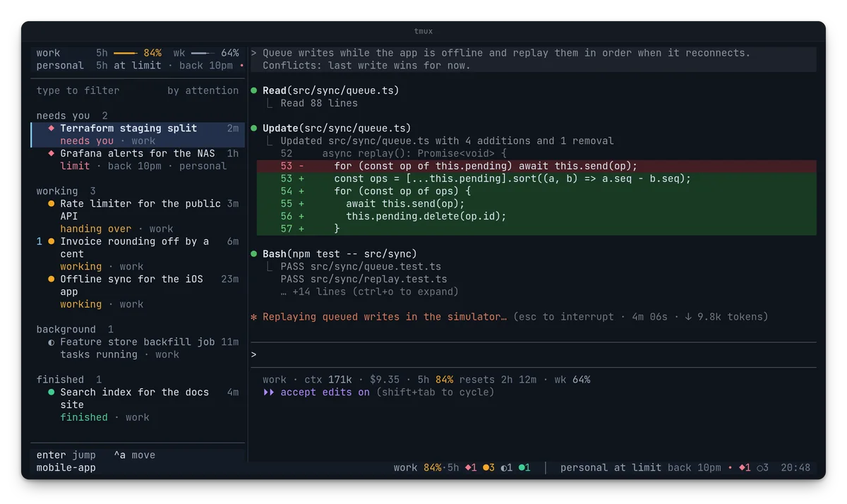Viewport: 847px width, 504px height.
Task: Select the work account row at the top of the sidebar
Action: [138, 53]
